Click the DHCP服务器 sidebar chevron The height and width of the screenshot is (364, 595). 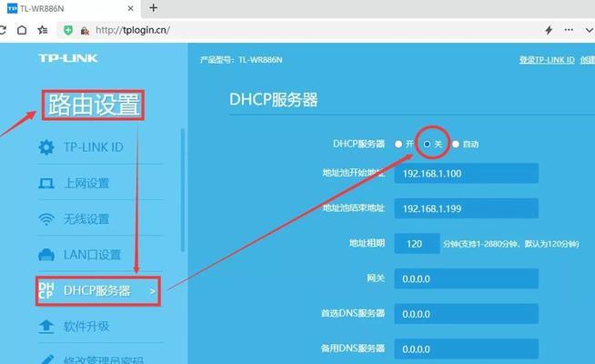(x=152, y=291)
